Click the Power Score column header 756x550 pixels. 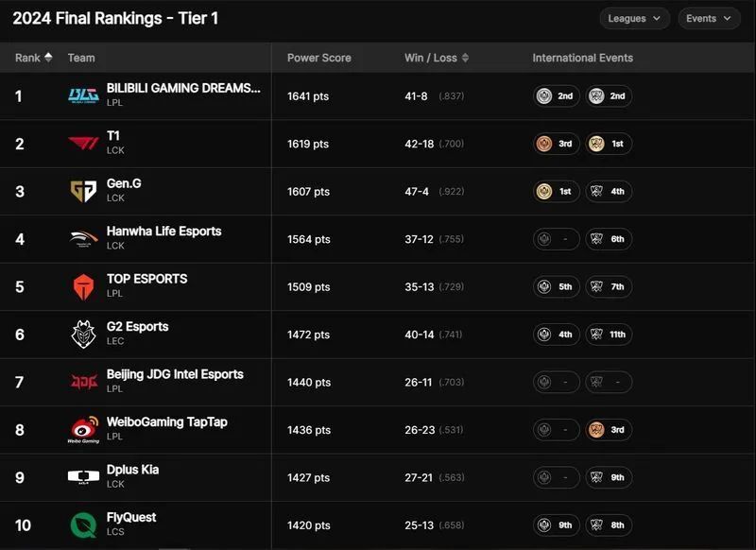pos(319,58)
